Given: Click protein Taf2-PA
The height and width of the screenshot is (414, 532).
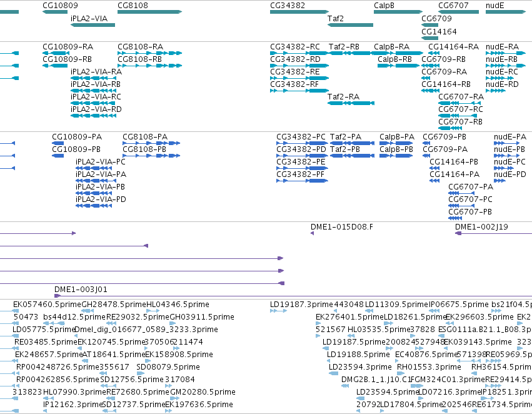Looking at the screenshot, I should pyautogui.click(x=352, y=143).
